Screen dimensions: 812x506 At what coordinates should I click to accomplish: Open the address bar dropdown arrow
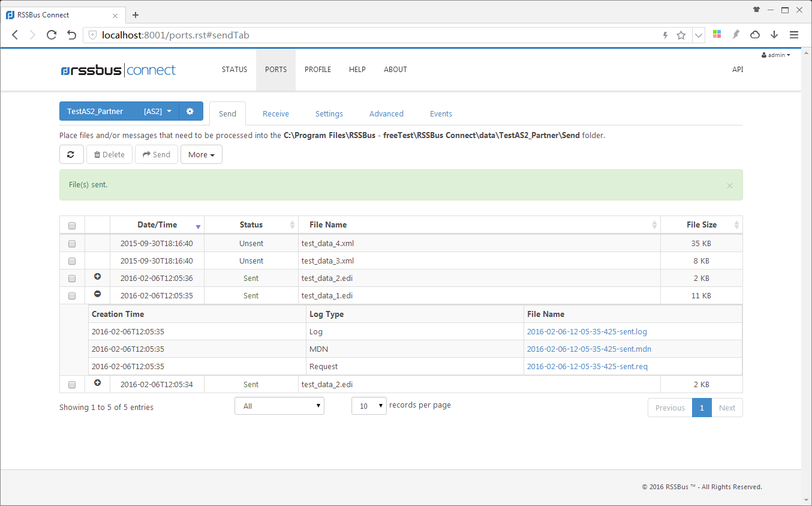pyautogui.click(x=699, y=35)
